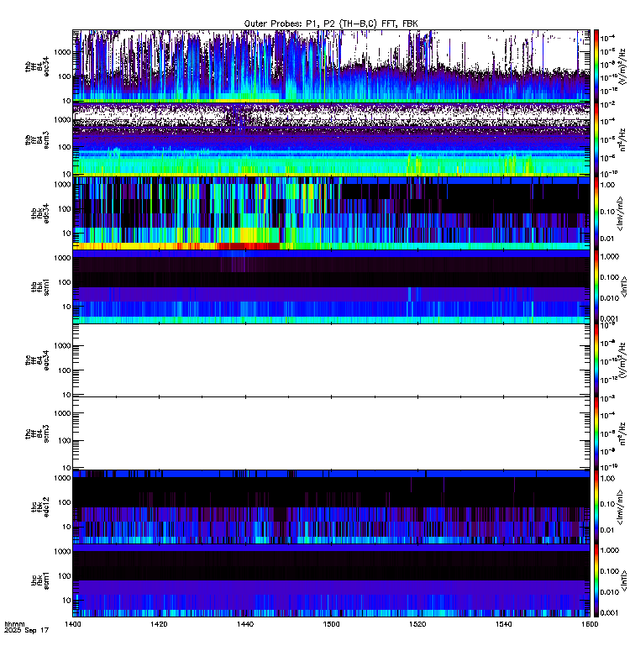Click the empty thc fff scm3 plot area

click(331, 433)
